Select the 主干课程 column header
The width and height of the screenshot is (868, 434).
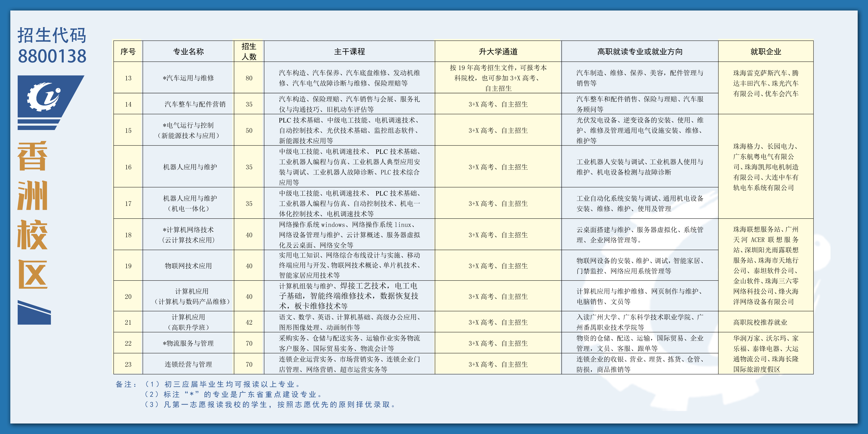tap(349, 52)
